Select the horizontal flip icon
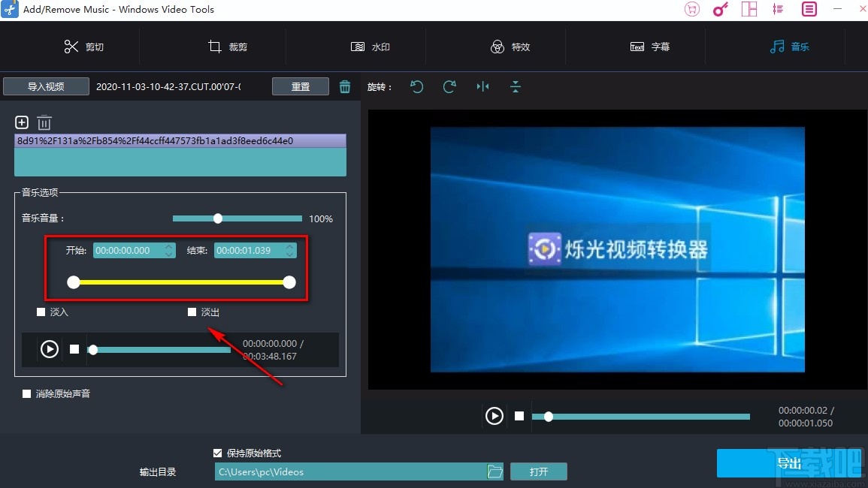Screen dimensions: 868x488 coord(482,87)
